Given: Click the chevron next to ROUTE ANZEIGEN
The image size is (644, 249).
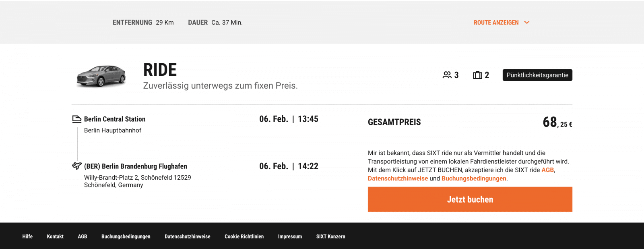Looking at the screenshot, I should click(527, 23).
